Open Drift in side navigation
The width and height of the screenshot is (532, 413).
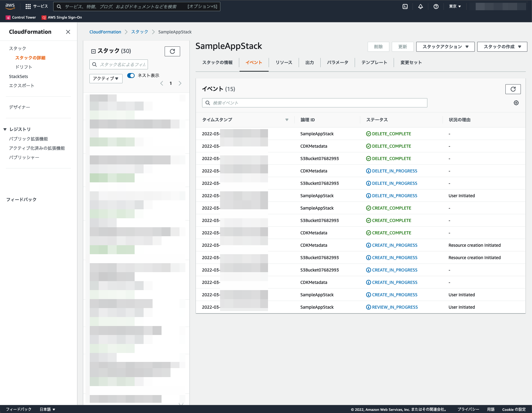pyautogui.click(x=24, y=67)
